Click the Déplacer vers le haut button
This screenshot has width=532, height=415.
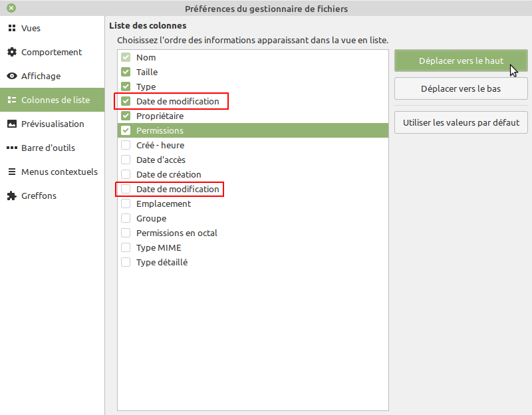[x=461, y=61]
